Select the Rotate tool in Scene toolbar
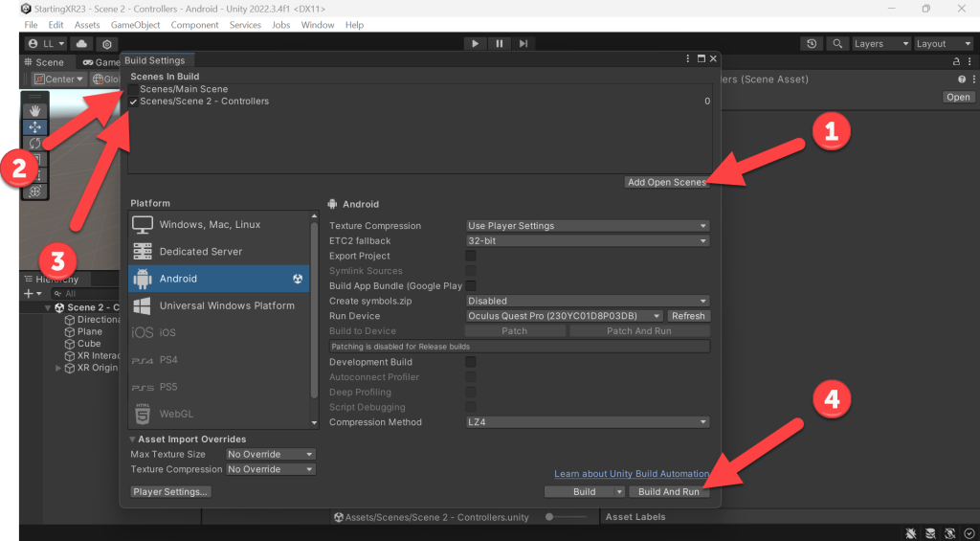Image resolution: width=980 pixels, height=541 pixels. coord(35,144)
